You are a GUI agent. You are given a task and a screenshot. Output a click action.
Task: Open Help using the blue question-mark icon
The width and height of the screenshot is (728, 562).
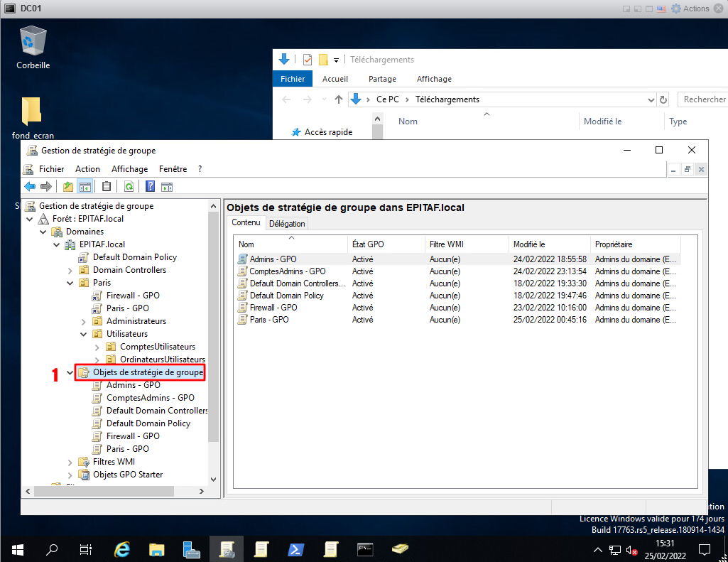pos(150,187)
